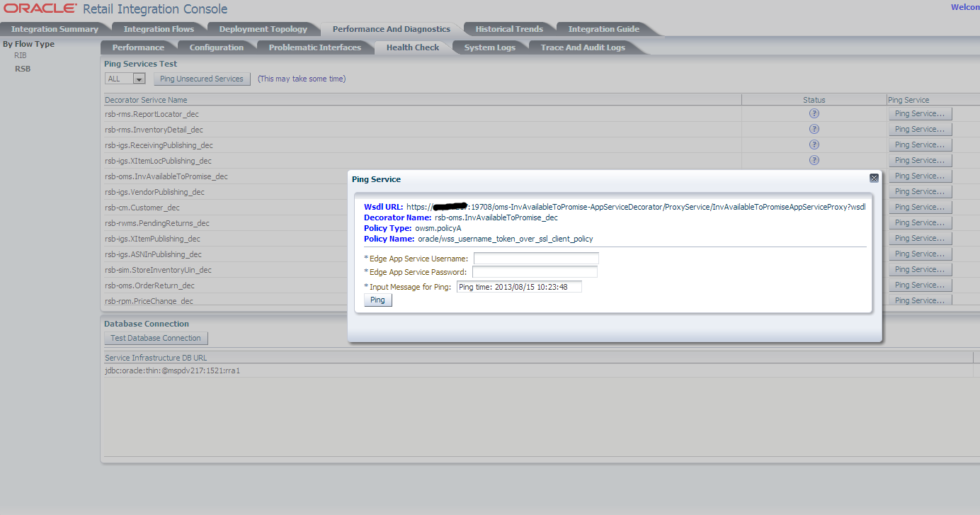The image size is (980, 515).
Task: Select the Health Check sub-tab
Action: 412,47
